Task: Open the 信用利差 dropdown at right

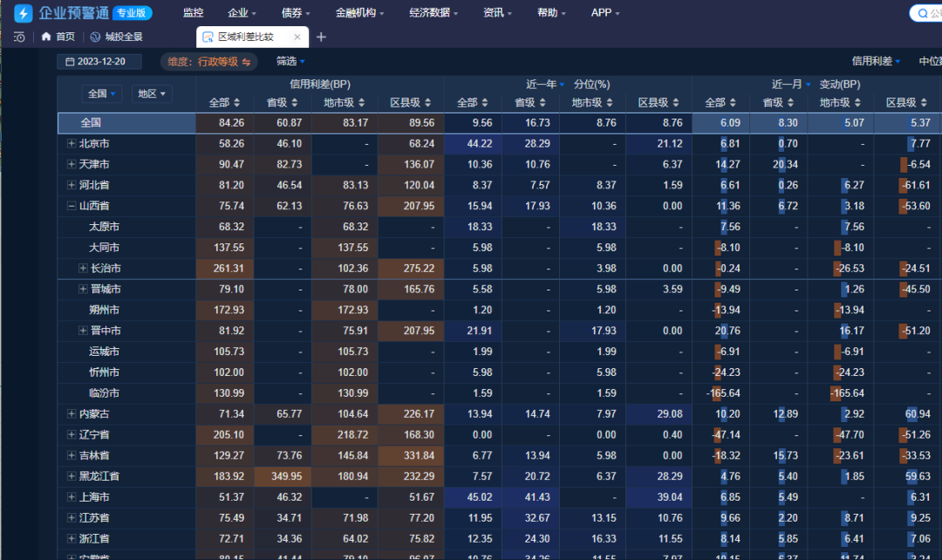Action: click(x=876, y=61)
